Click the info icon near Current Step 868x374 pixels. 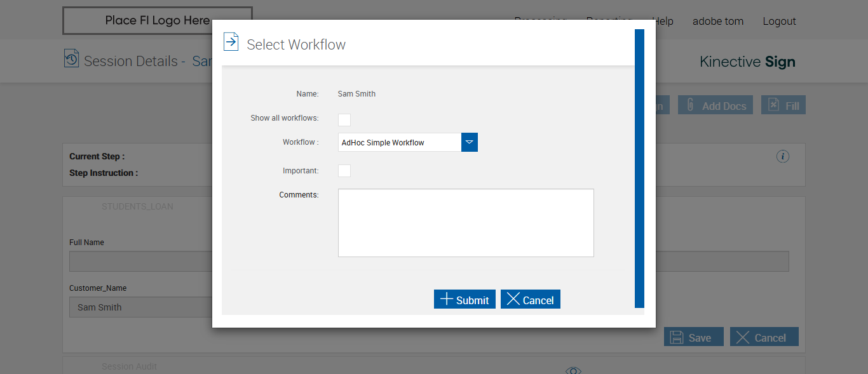point(783,156)
